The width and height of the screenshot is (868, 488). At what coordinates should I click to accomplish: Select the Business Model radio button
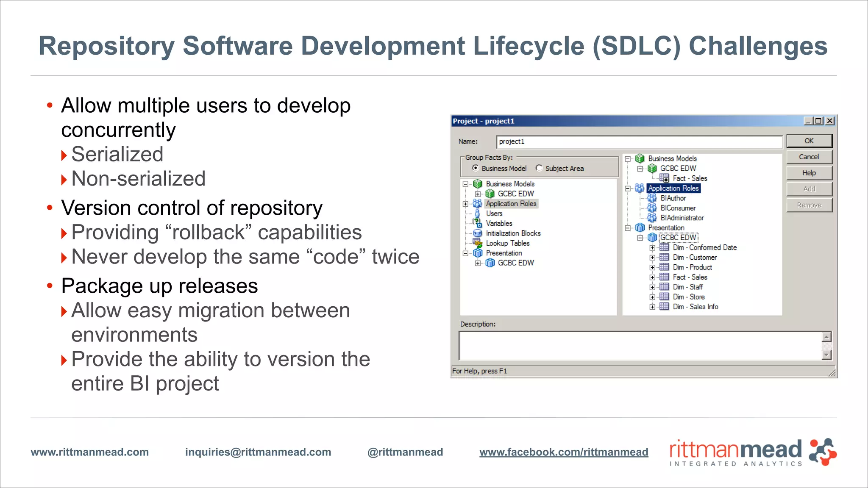pyautogui.click(x=475, y=168)
